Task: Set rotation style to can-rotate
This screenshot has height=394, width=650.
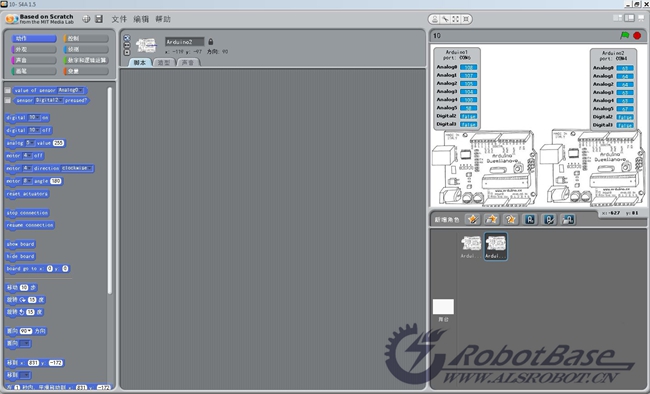Action: [x=127, y=38]
